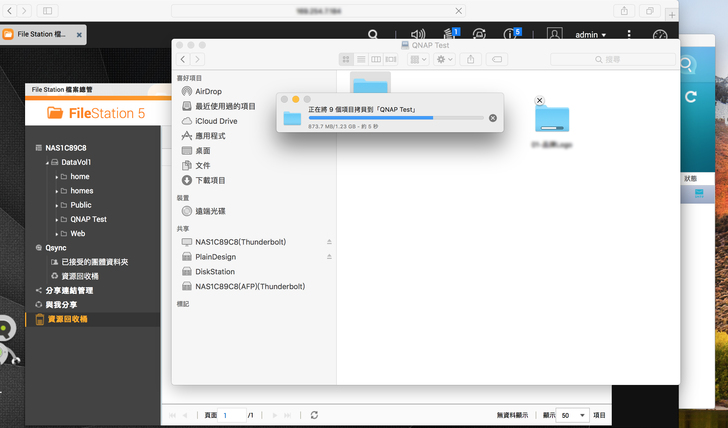
Task: Eject NAS1C89C8(Thunderbolt) share
Action: click(x=329, y=242)
